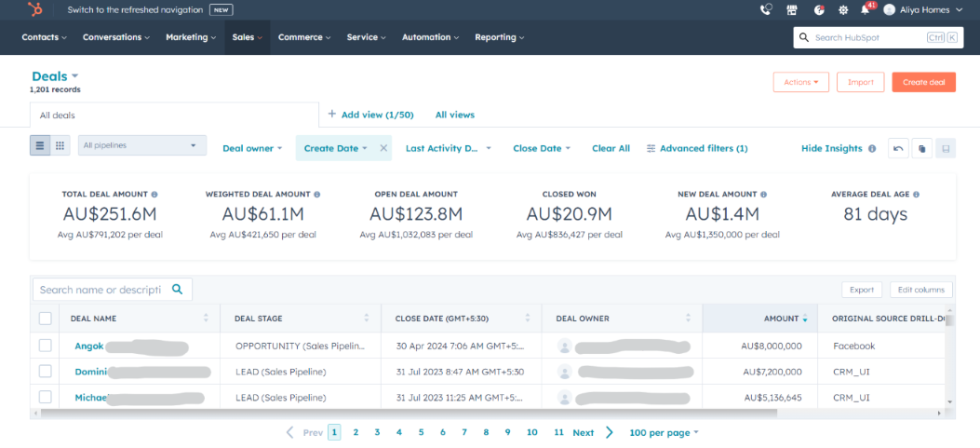Open the Service menu

(367, 37)
